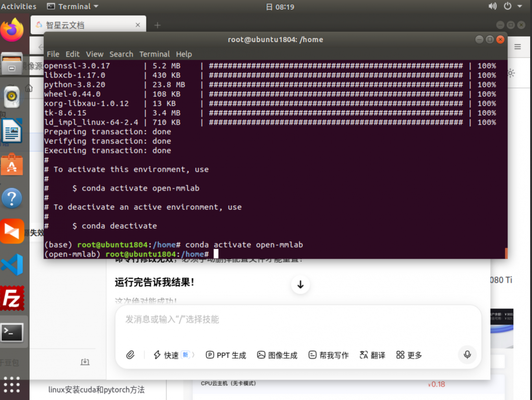Click the PPT 生成 button
The height and width of the screenshot is (400, 532).
226,355
